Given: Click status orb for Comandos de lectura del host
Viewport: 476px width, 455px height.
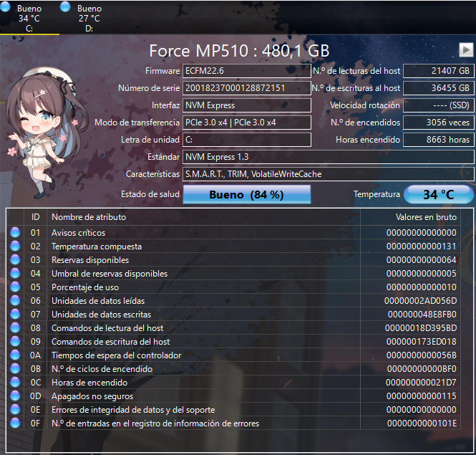Looking at the screenshot, I should pyautogui.click(x=15, y=328).
